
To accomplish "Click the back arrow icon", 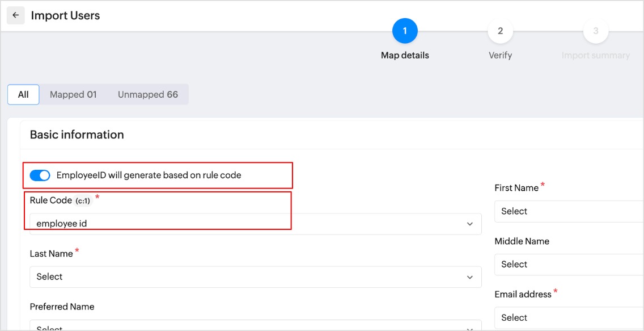I will tap(15, 15).
